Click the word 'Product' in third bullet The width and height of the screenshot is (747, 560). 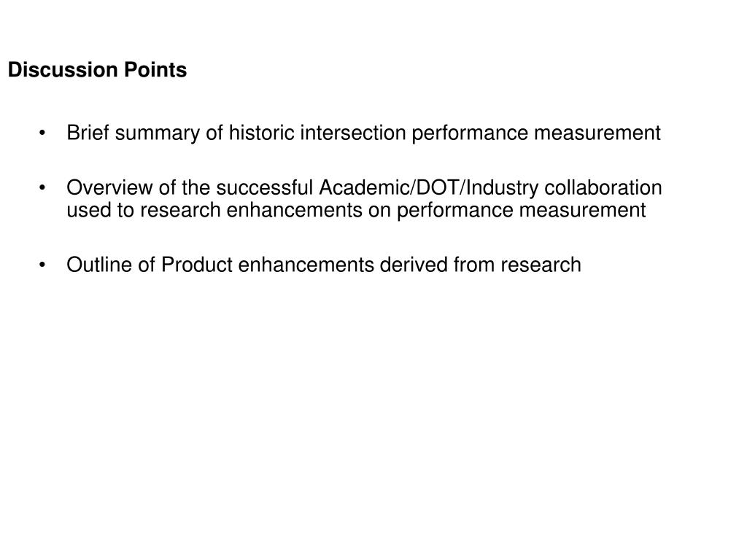point(197,265)
